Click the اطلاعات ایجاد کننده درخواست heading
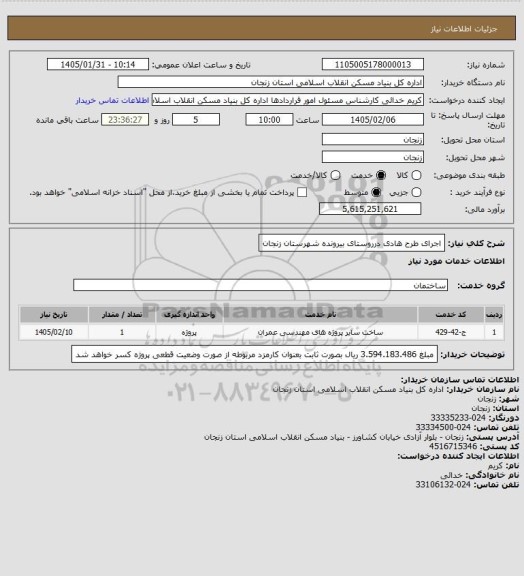The image size is (524, 576). pyautogui.click(x=458, y=456)
